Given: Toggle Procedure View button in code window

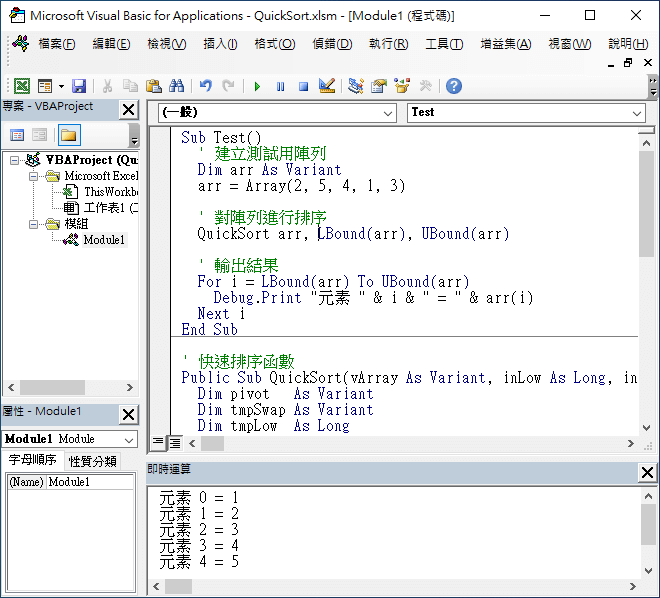Looking at the screenshot, I should tap(158, 442).
